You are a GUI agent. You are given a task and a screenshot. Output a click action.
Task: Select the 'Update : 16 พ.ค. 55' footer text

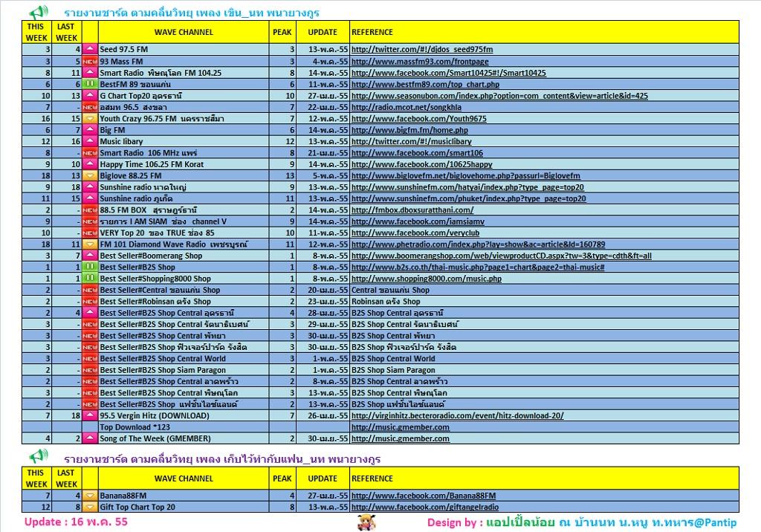tap(77, 522)
